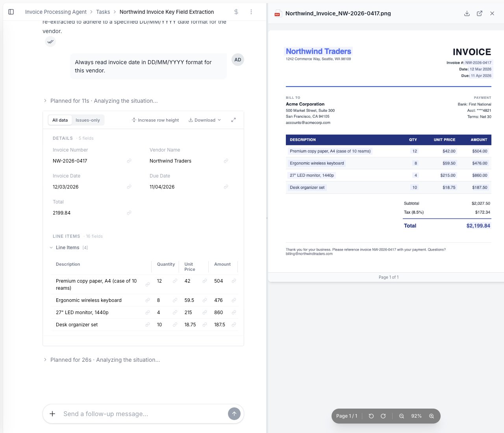Switch to the All data tab
Screen dimensions: 504x433
60,120
